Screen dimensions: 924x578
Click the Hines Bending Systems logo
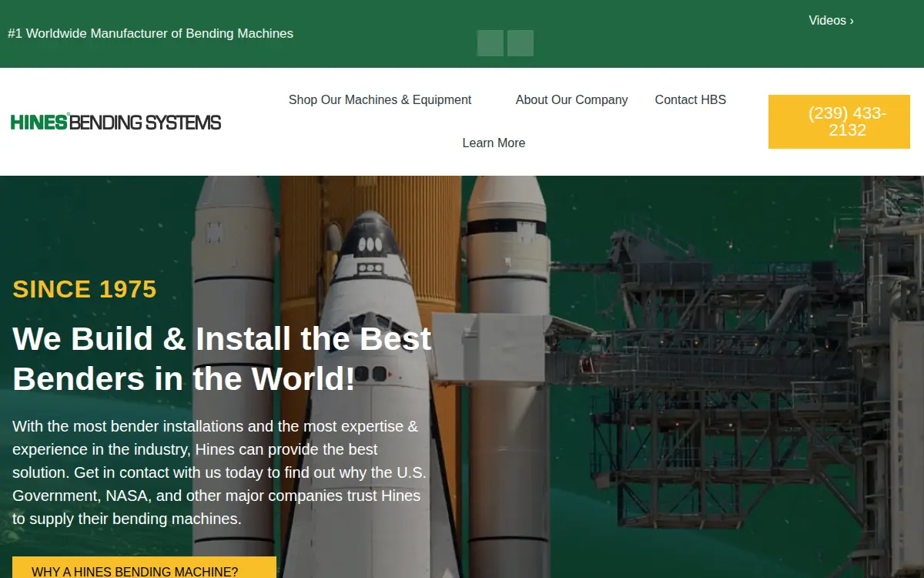[116, 122]
